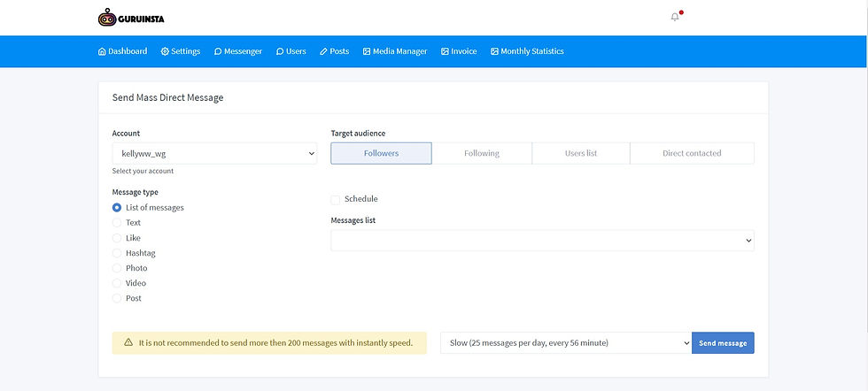Select the Hashtag message type

tap(117, 253)
